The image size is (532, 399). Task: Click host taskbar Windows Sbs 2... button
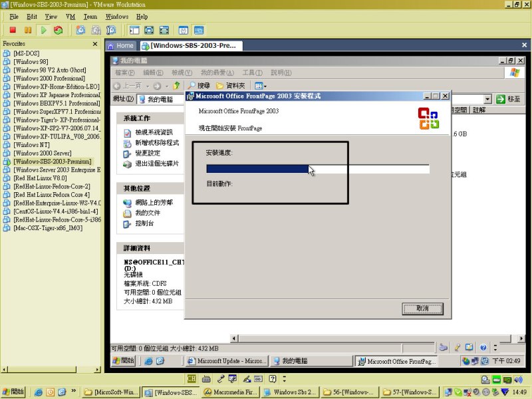(290, 392)
